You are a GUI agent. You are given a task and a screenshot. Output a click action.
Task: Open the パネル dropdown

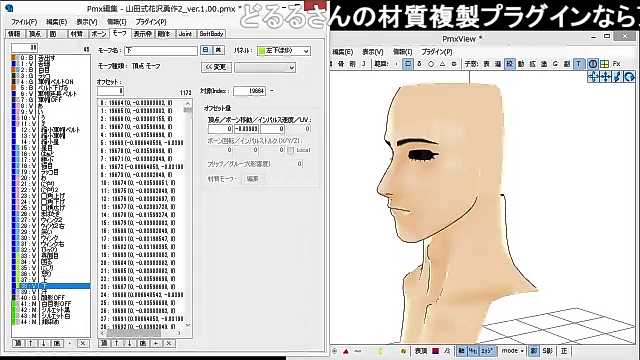tap(284, 51)
